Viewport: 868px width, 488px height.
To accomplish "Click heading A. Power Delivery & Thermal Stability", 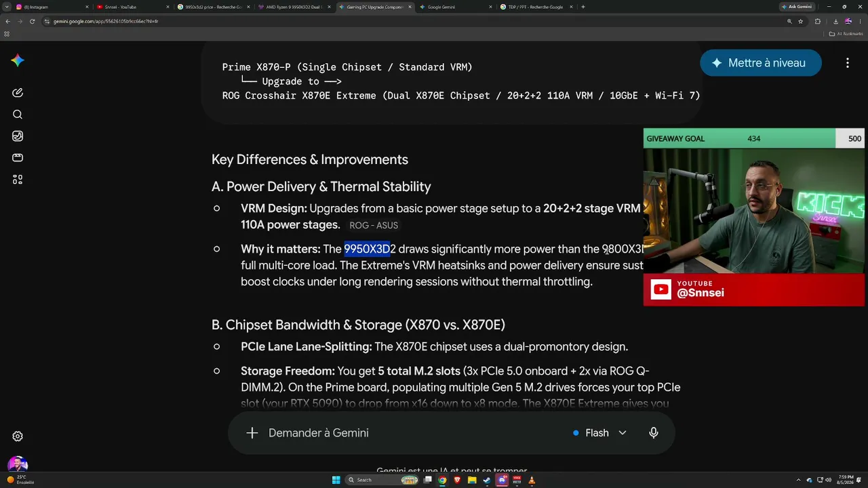I will coord(321,187).
